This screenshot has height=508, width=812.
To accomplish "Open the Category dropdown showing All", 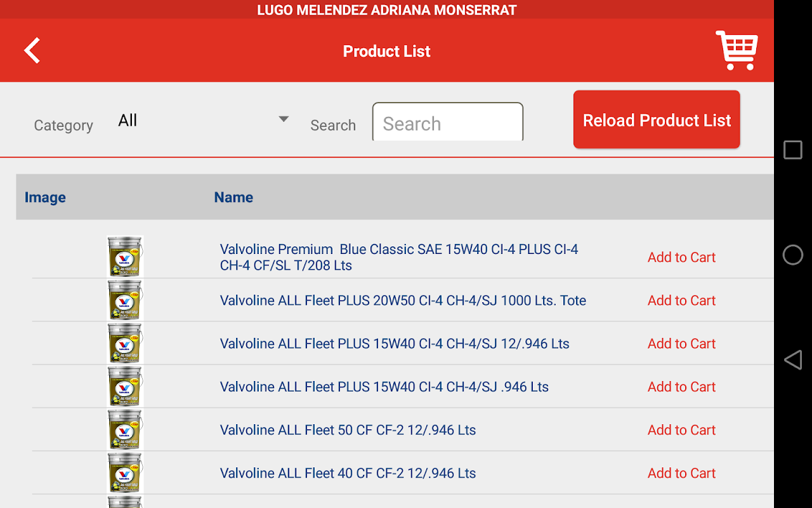I will click(x=203, y=121).
